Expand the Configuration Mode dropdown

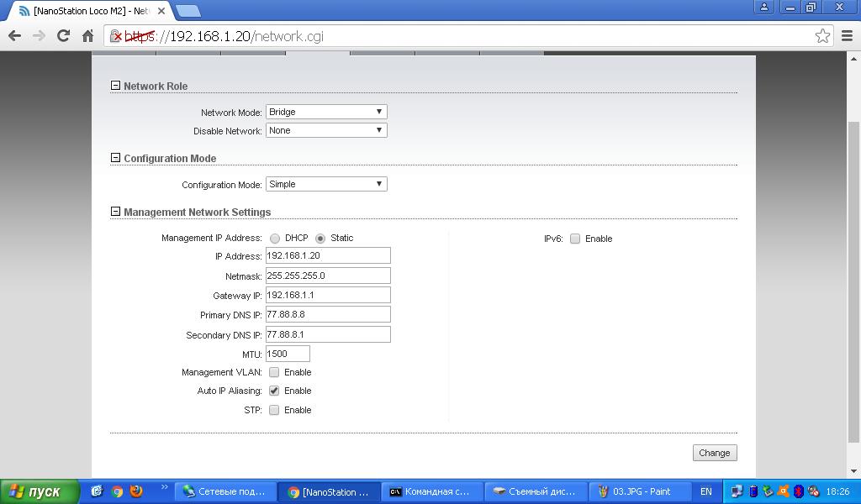(x=326, y=184)
